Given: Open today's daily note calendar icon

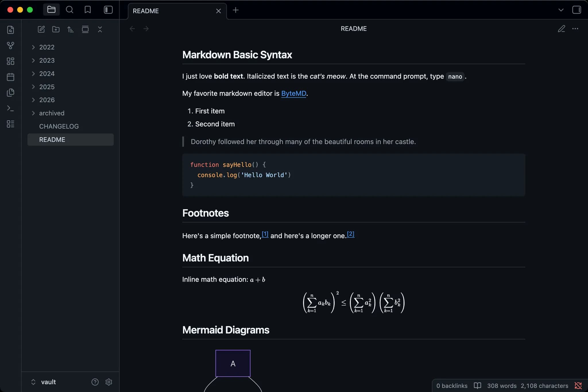Looking at the screenshot, I should 11,77.
